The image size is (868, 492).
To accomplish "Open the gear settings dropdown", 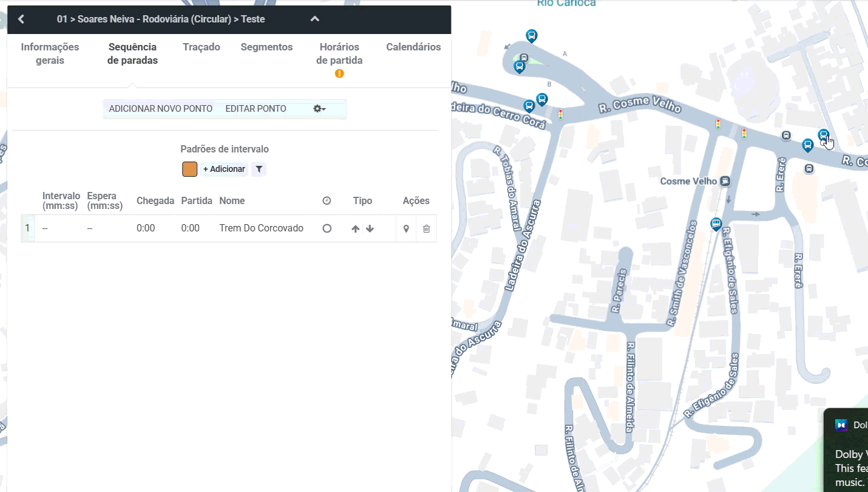I will click(x=319, y=109).
